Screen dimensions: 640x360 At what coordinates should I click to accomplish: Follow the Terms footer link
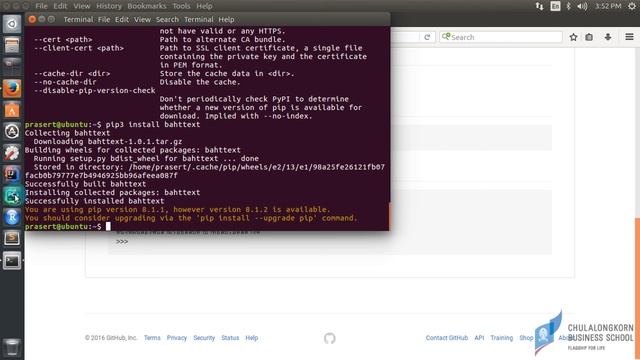click(152, 338)
